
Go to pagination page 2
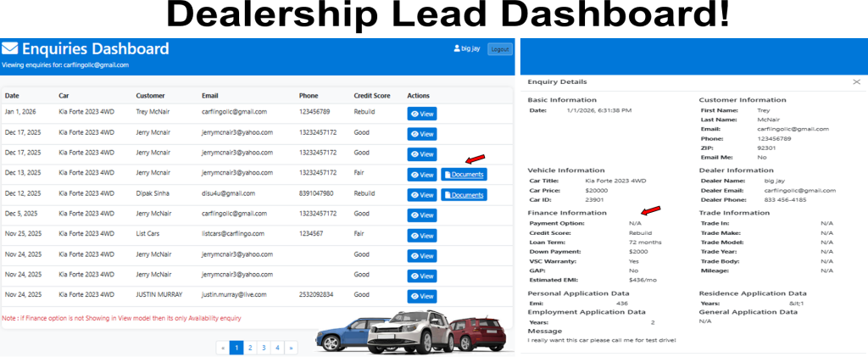[x=250, y=347]
